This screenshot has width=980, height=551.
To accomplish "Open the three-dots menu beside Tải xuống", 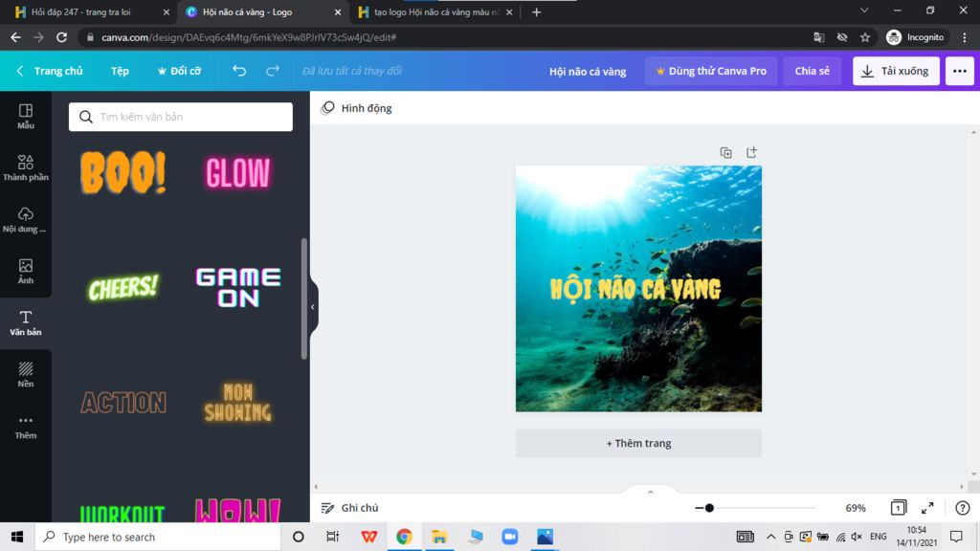I will click(959, 71).
